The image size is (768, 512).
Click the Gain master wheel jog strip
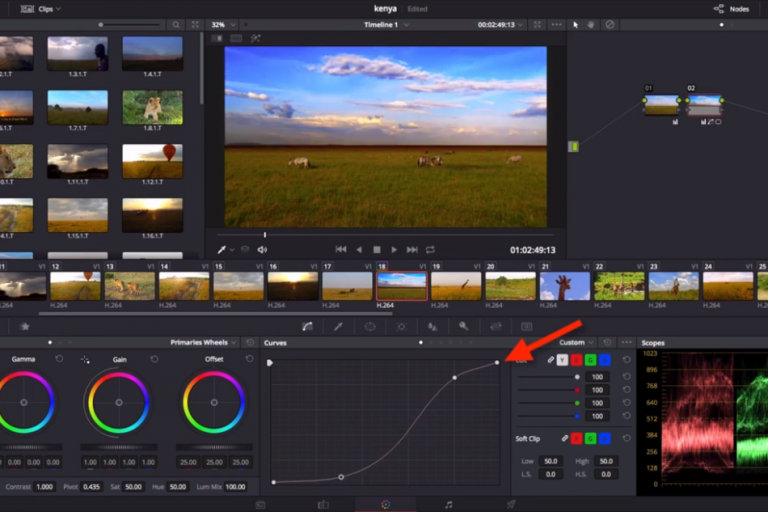tap(119, 447)
